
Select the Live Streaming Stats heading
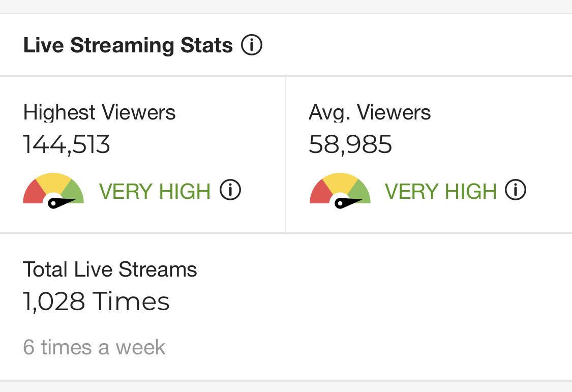point(128,45)
